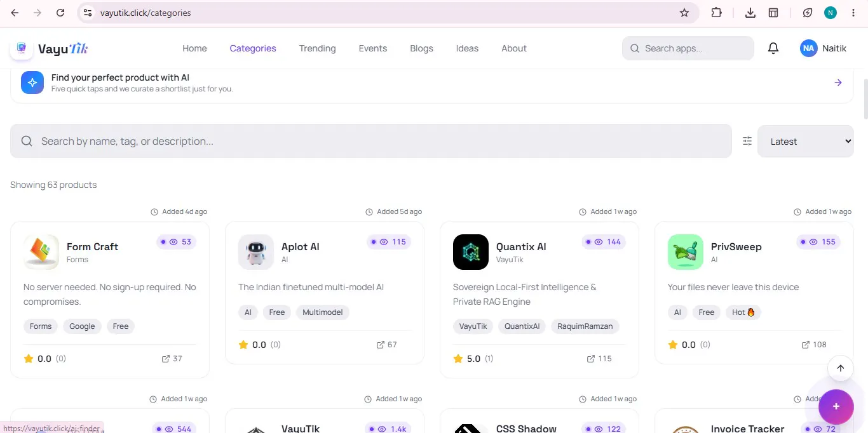
Task: Click the Forms tag on Form Craft
Action: (x=41, y=326)
